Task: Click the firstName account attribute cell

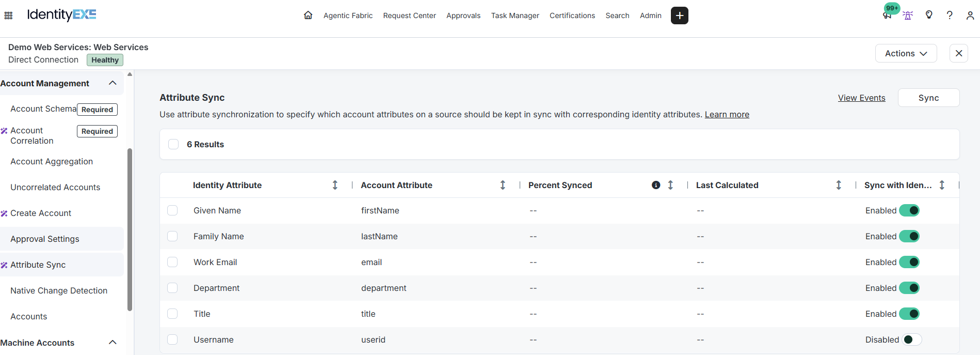Action: click(380, 210)
